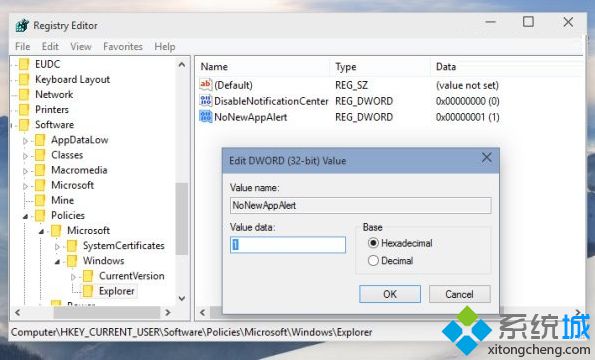Open the Favorites menu
The height and width of the screenshot is (360, 595).
point(123,47)
